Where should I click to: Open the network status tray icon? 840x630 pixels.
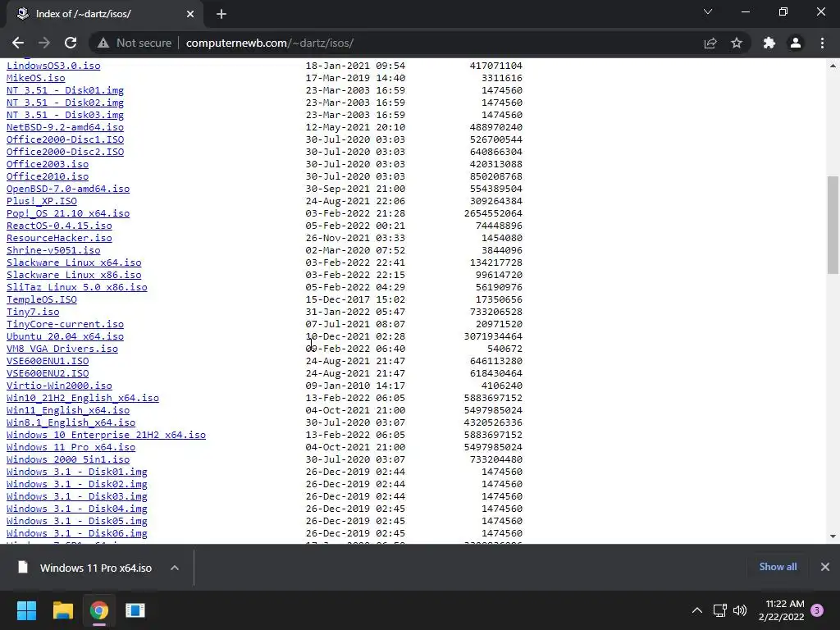720,610
